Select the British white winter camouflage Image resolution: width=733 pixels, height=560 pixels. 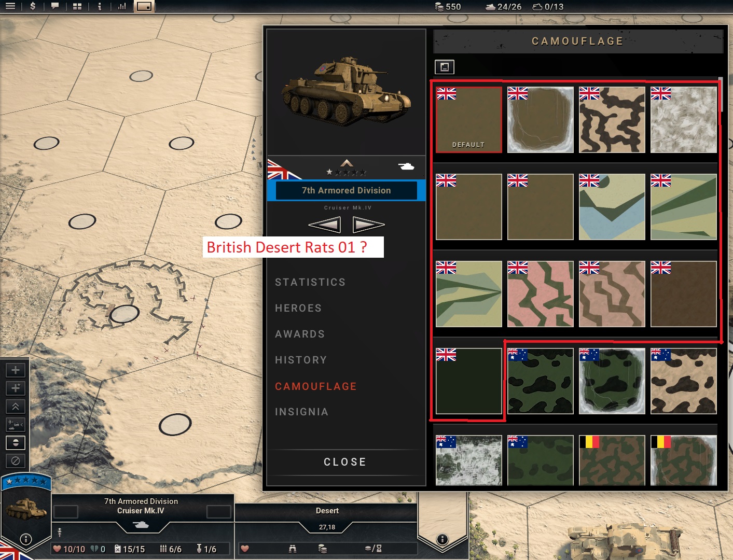click(684, 120)
